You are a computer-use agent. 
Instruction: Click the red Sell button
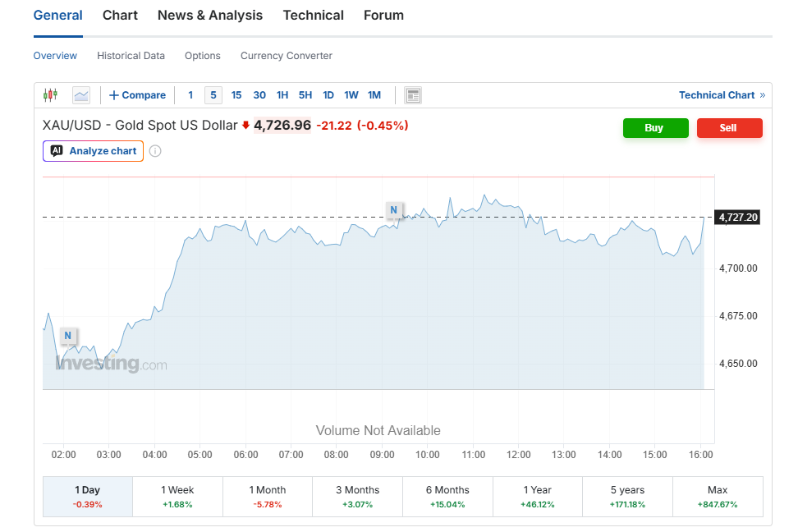(729, 128)
